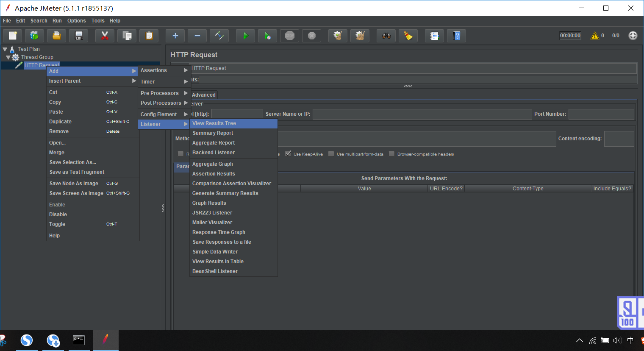Click the Content encoding field
The image size is (644, 351).
(619, 139)
